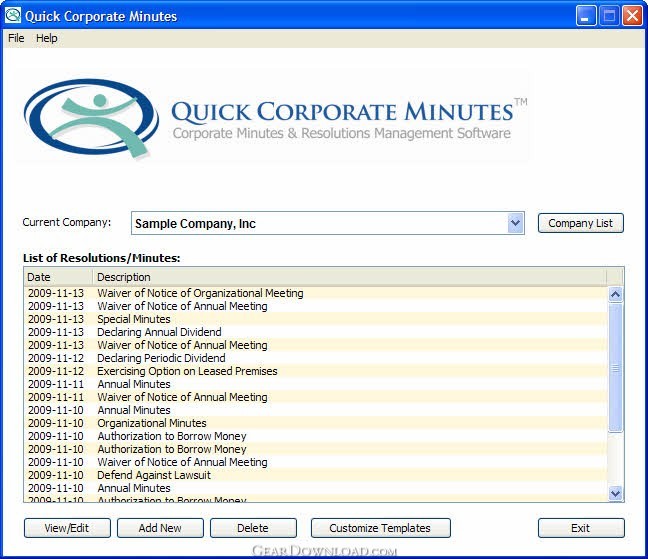Open the Help menu
648x559 pixels.
pos(47,38)
